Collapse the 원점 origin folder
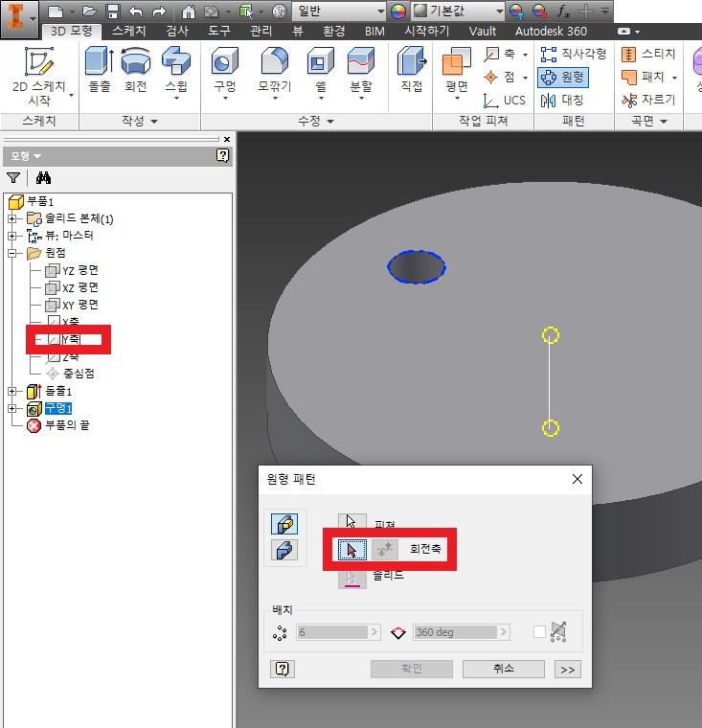 [12, 253]
